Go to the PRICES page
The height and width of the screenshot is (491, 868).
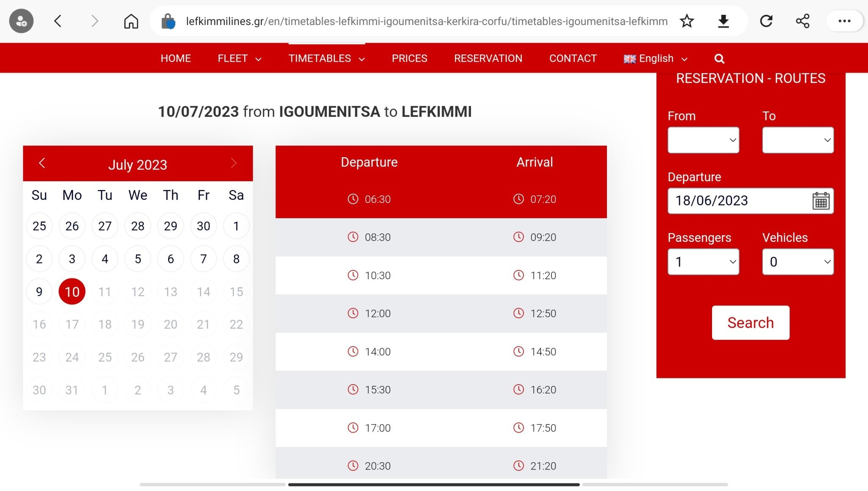click(409, 58)
